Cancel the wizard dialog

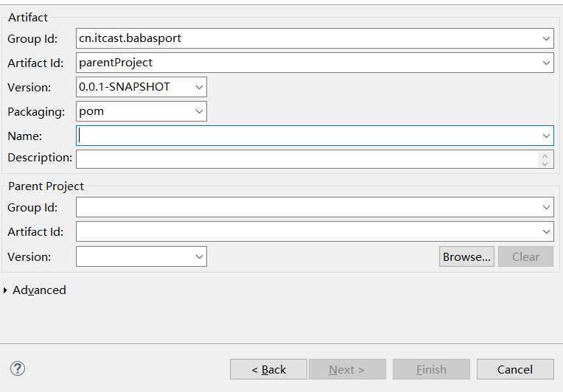pyautogui.click(x=515, y=369)
